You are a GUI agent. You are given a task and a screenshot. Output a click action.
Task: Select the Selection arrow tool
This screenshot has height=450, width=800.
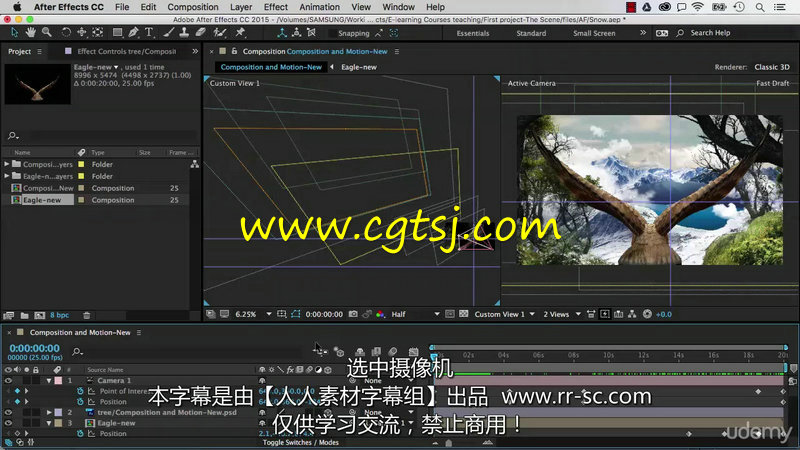(14, 33)
